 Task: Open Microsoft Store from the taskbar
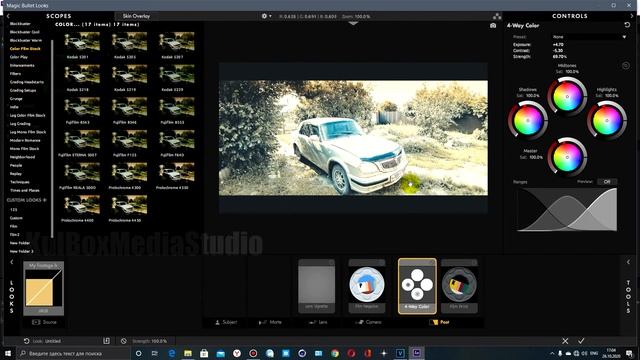204,353
